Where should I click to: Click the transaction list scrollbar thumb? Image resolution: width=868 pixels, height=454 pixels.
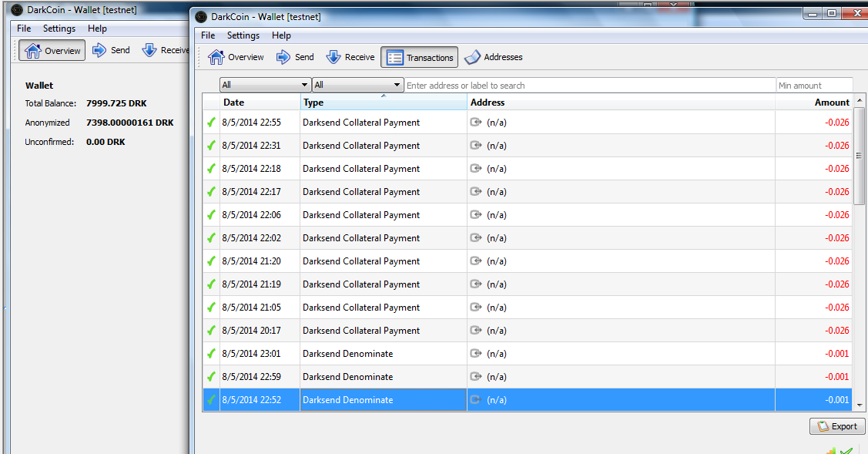point(860,156)
